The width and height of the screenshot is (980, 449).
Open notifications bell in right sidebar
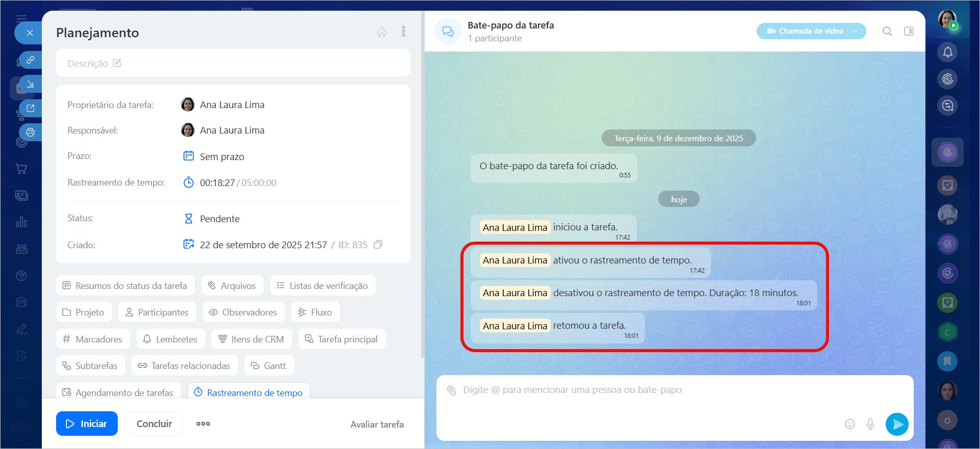click(947, 52)
